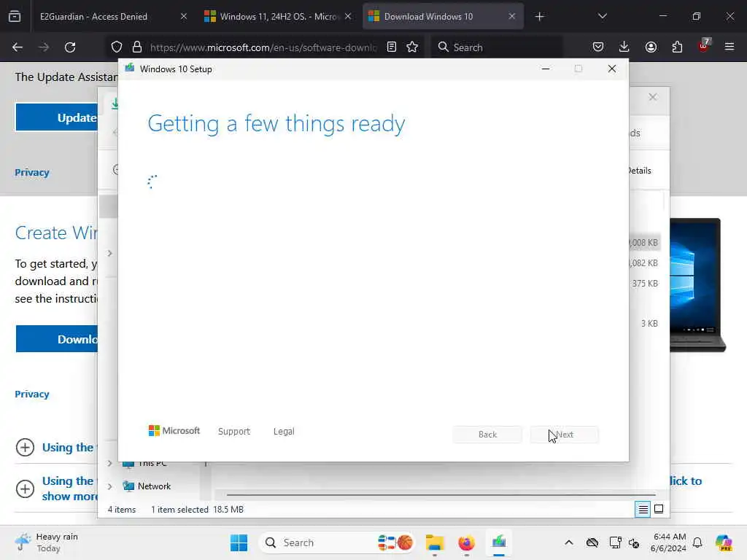This screenshot has width=747, height=560.
Task: Click the muted volume tray icon
Action: tap(634, 542)
